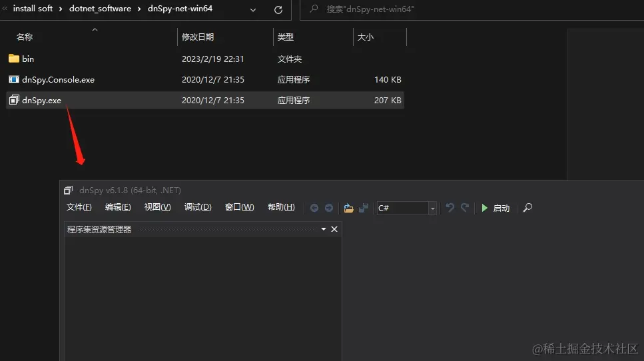
Task: Select dnSpy.exe file name
Action: (41, 100)
